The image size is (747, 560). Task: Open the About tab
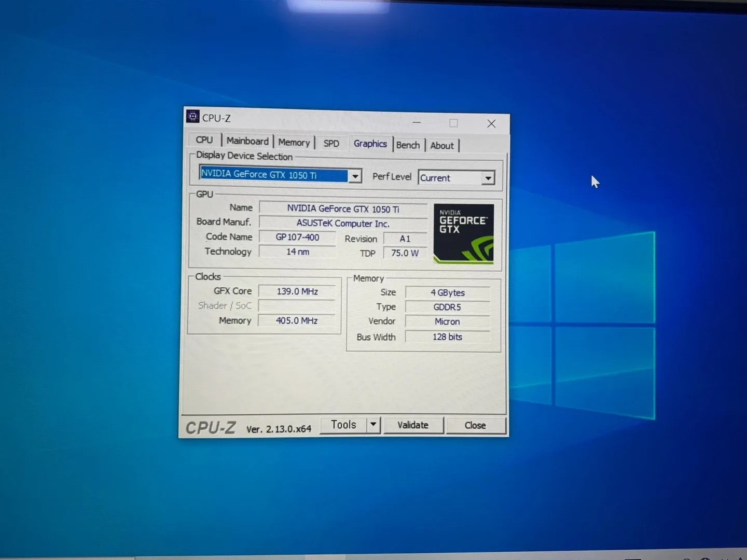442,146
